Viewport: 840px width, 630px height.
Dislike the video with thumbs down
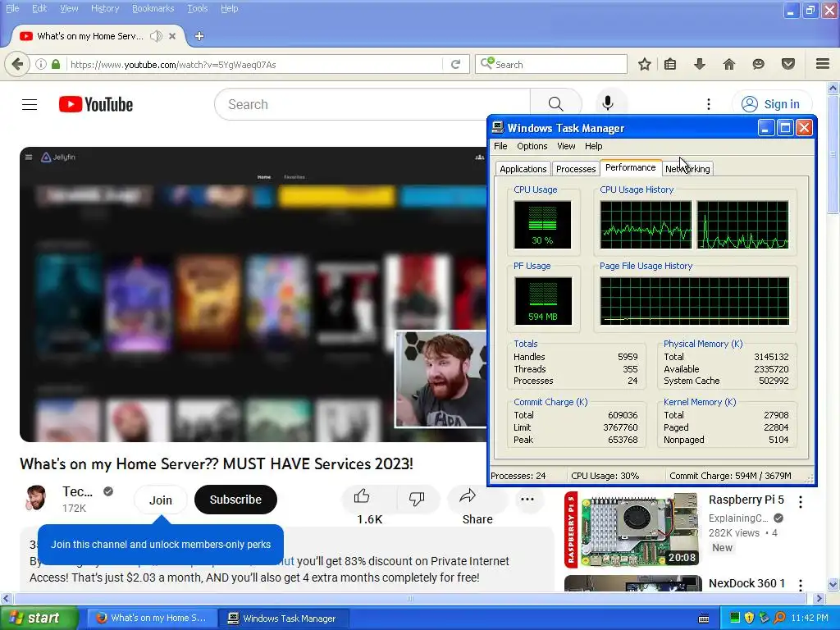417,500
